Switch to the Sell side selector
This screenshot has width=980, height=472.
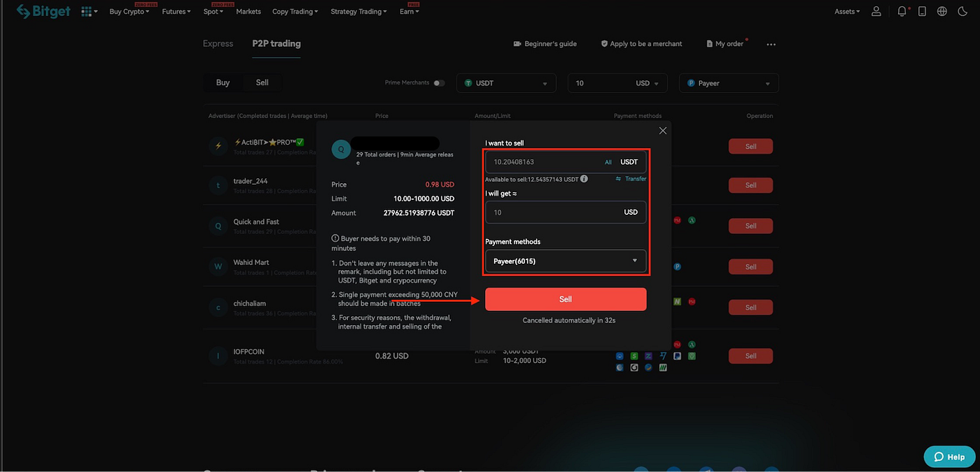pos(262,82)
